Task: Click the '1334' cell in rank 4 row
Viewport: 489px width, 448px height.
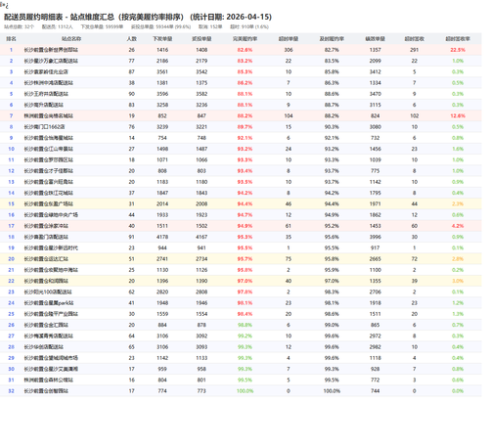Action: (x=376, y=83)
